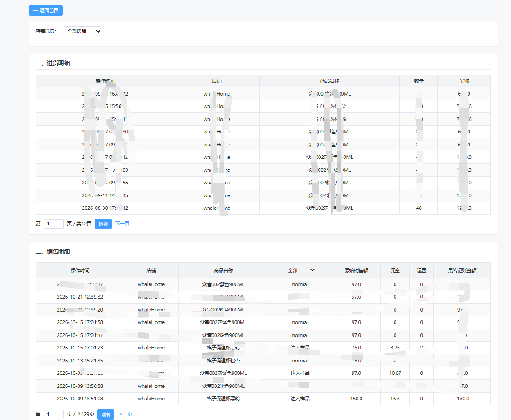Click the 原始销售额 column header
The width and height of the screenshot is (511, 420).
tap(356, 270)
